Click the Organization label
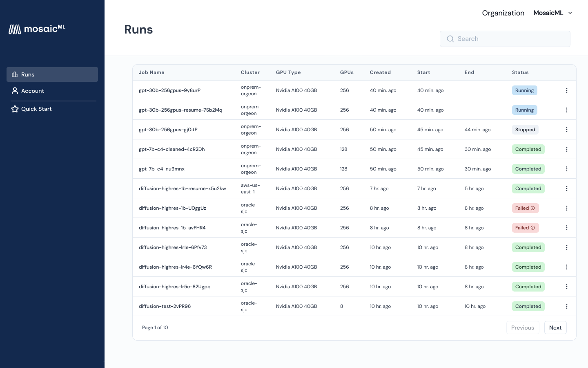The height and width of the screenshot is (368, 588). (x=503, y=13)
